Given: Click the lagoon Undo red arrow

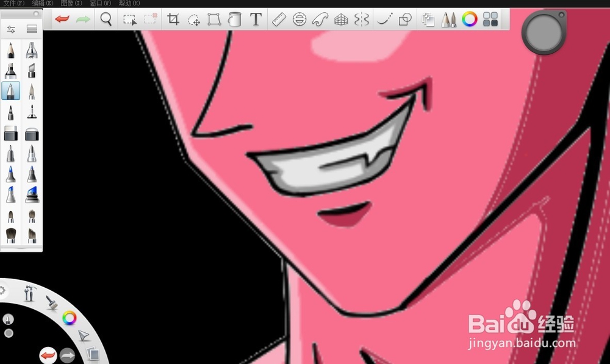Looking at the screenshot, I should (48, 355).
